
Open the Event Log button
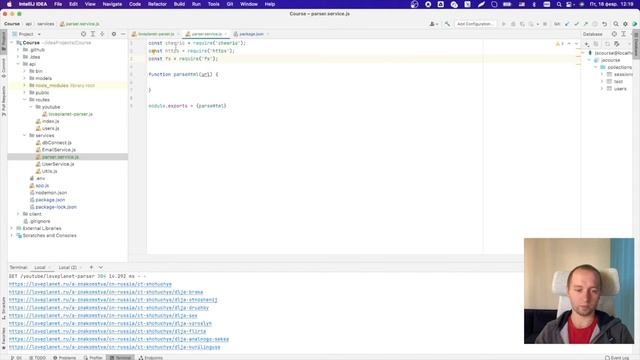[x=617, y=358]
